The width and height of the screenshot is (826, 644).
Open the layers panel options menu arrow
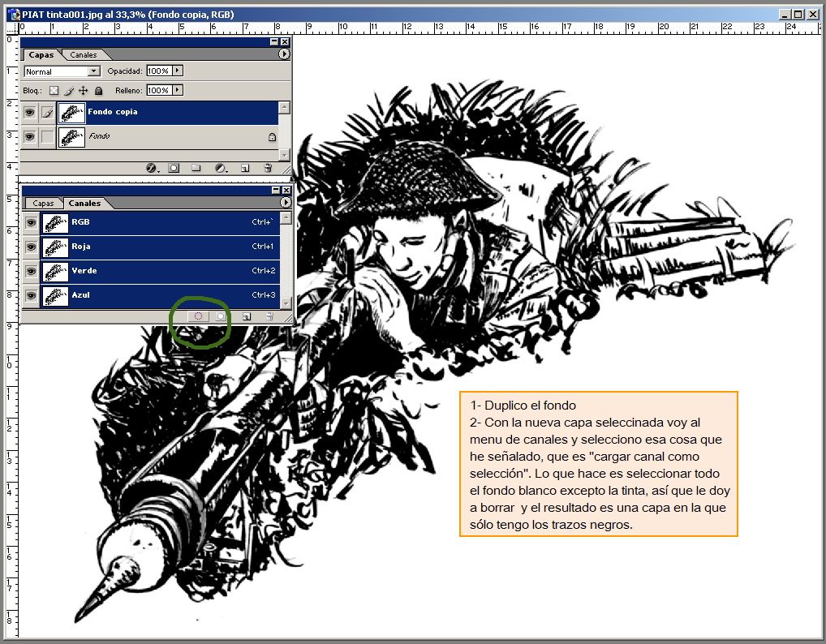click(284, 54)
